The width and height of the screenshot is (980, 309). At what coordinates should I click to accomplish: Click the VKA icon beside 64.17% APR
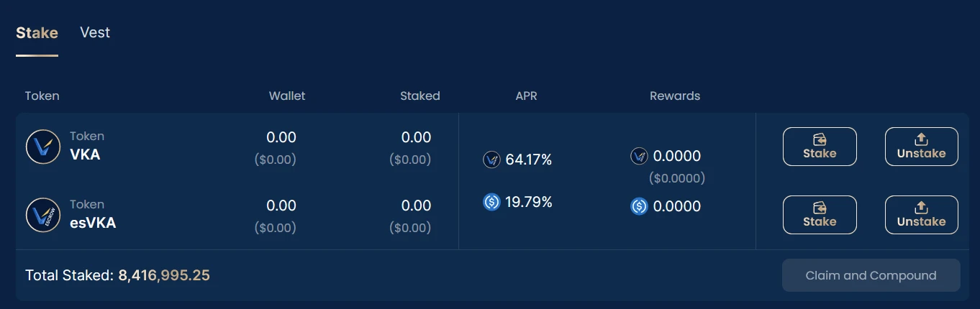(491, 160)
